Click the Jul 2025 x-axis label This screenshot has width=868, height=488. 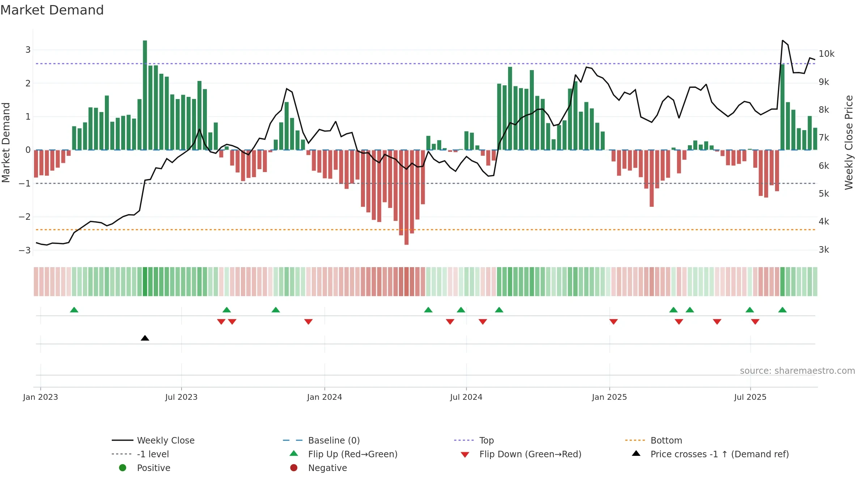pyautogui.click(x=750, y=397)
